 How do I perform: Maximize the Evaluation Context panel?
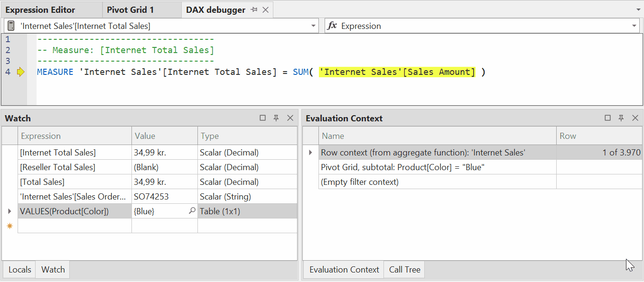tap(607, 118)
